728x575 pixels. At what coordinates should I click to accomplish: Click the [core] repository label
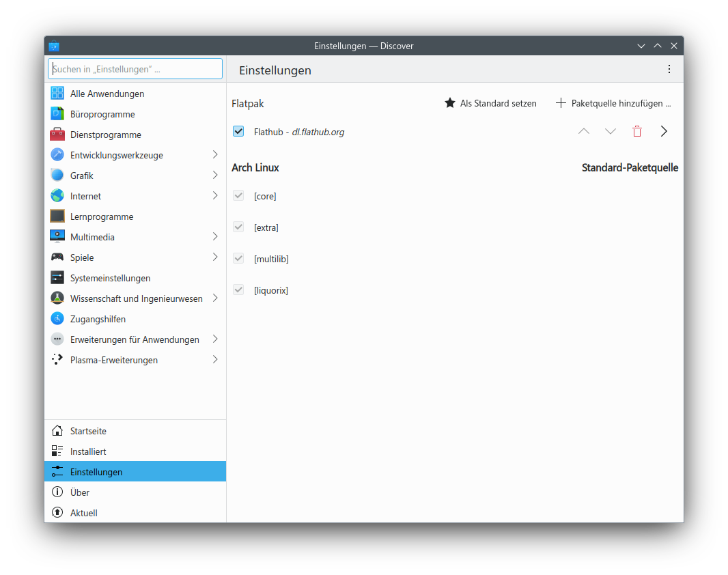pyautogui.click(x=265, y=196)
